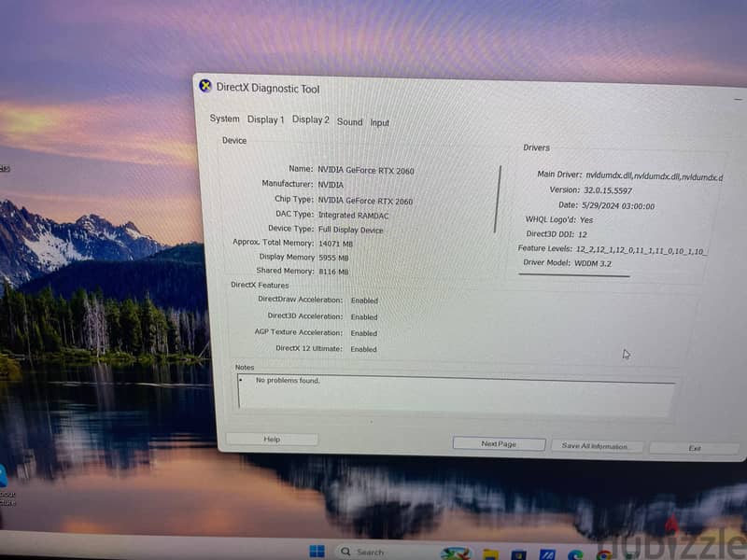Click the Feature Levels value list
The width and height of the screenshot is (747, 560).
[x=641, y=250]
